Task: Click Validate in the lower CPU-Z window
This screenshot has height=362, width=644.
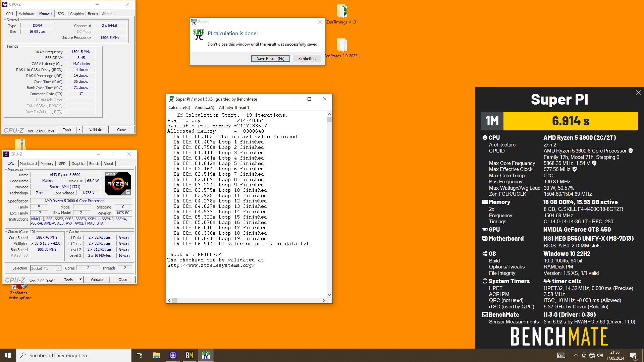Action: click(97, 280)
